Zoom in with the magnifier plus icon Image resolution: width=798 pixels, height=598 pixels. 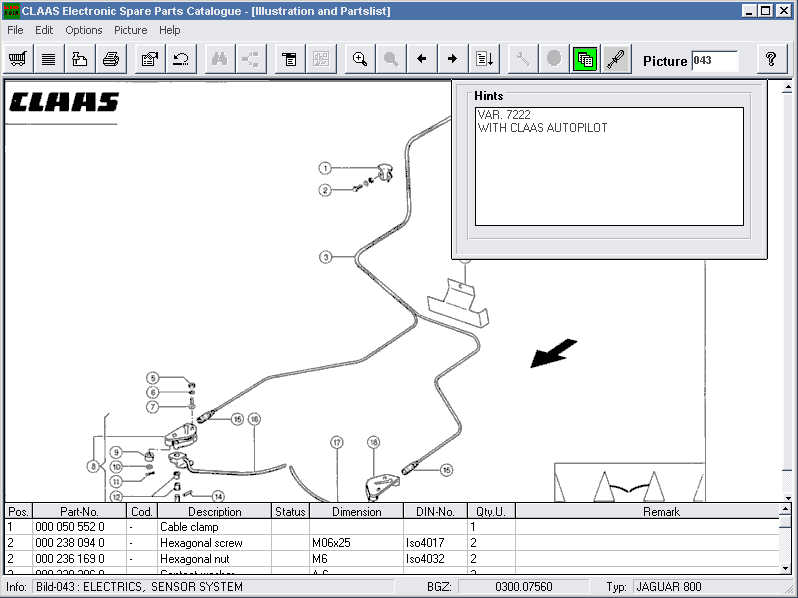point(360,59)
